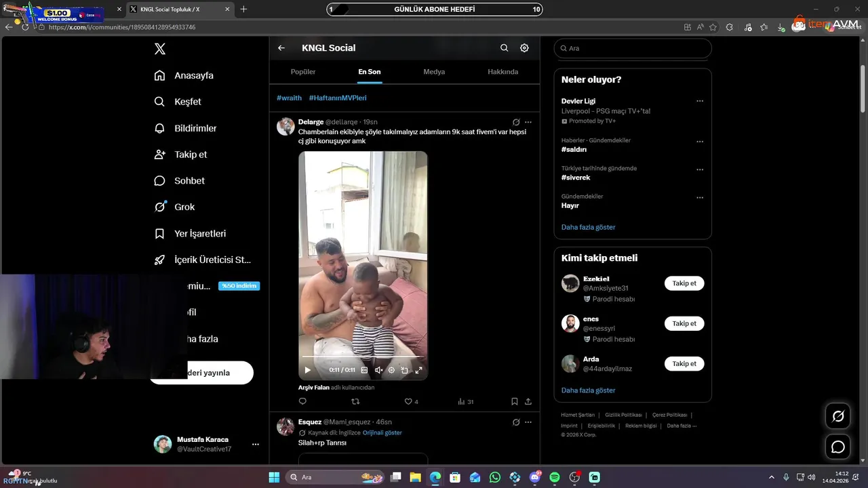Image resolution: width=868 pixels, height=488 pixels.
Task: Open Yer İşaretleri bookmarks
Action: (x=191, y=233)
